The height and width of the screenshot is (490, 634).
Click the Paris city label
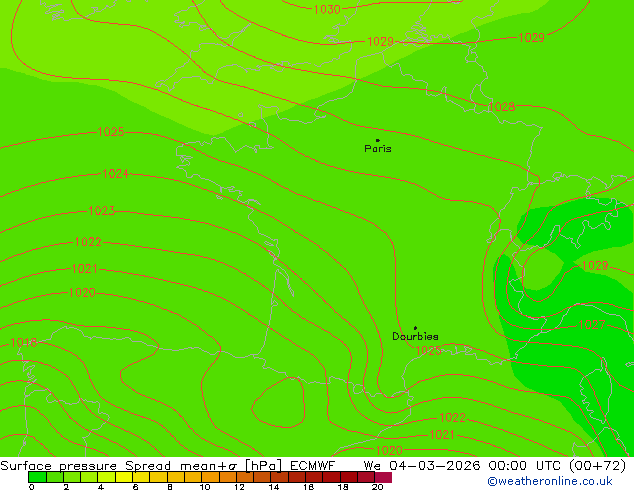[x=378, y=149]
